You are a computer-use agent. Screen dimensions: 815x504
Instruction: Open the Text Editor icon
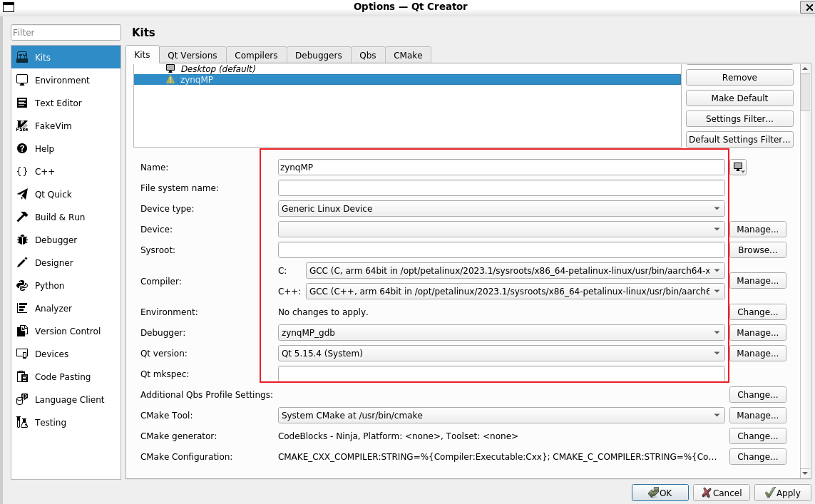22,103
